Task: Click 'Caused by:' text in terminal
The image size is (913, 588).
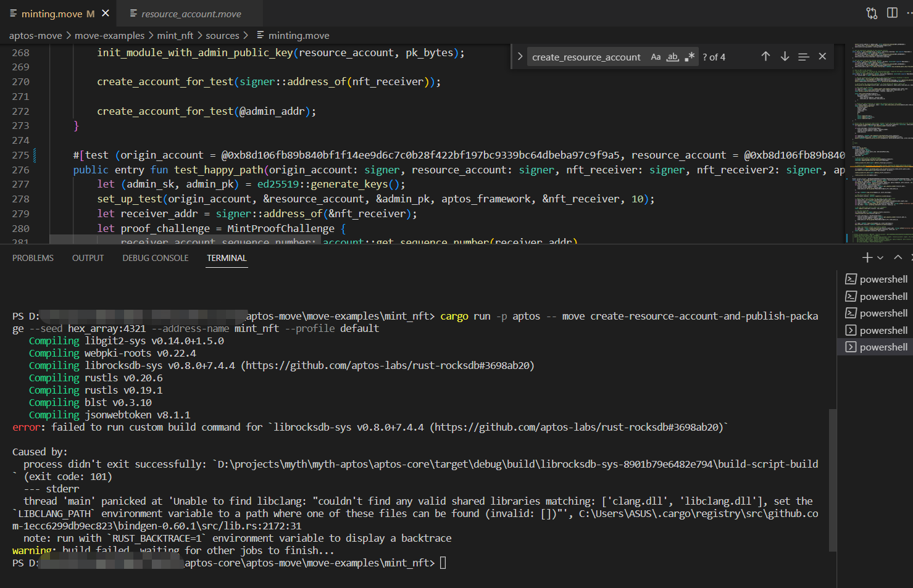Action: (40, 452)
